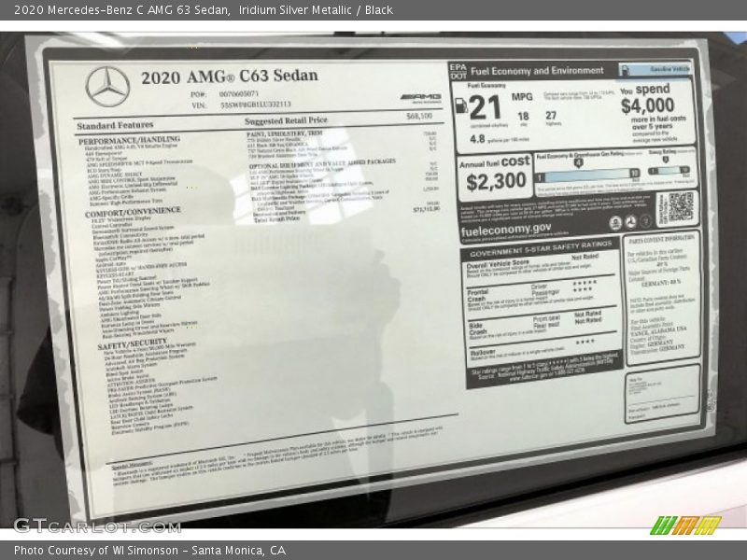The image size is (747, 560).
Task: Click 'Not Rated' for Overall Vehicle Score
Action: point(585,257)
